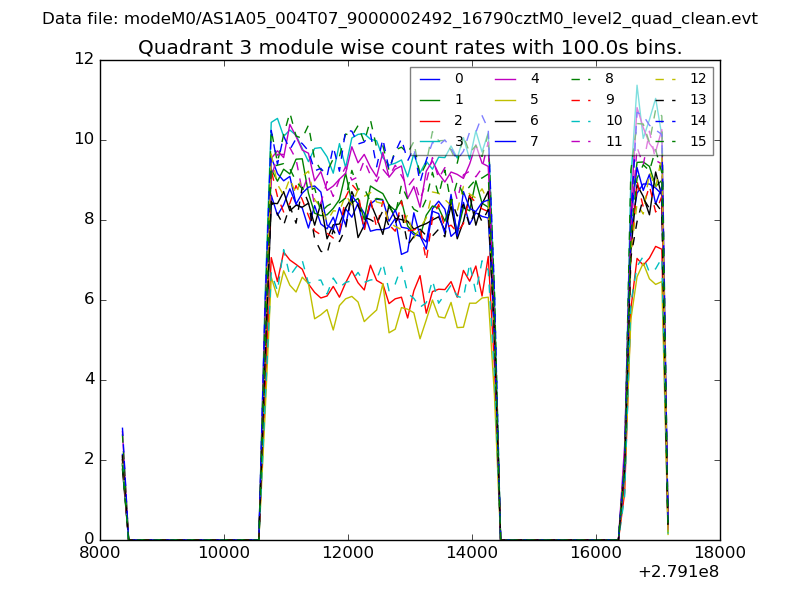The image size is (800, 600).
Task: Select the legend label for module 8
Action: coord(610,79)
